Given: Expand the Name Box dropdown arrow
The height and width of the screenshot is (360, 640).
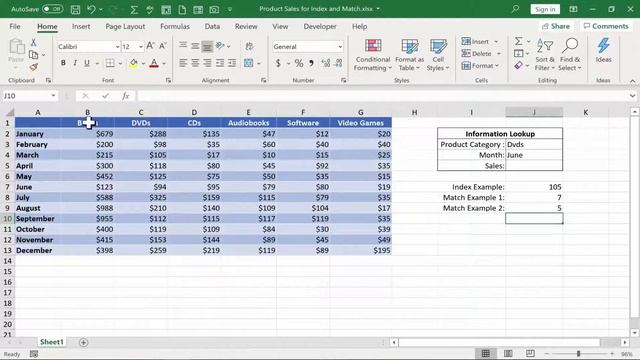Looking at the screenshot, I should click(53, 96).
